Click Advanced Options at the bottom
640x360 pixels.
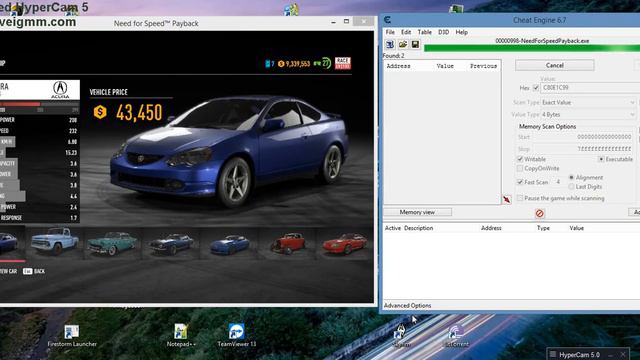(x=407, y=305)
